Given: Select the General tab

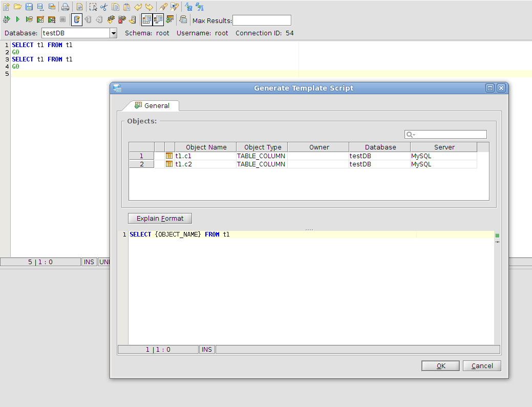Looking at the screenshot, I should (153, 105).
